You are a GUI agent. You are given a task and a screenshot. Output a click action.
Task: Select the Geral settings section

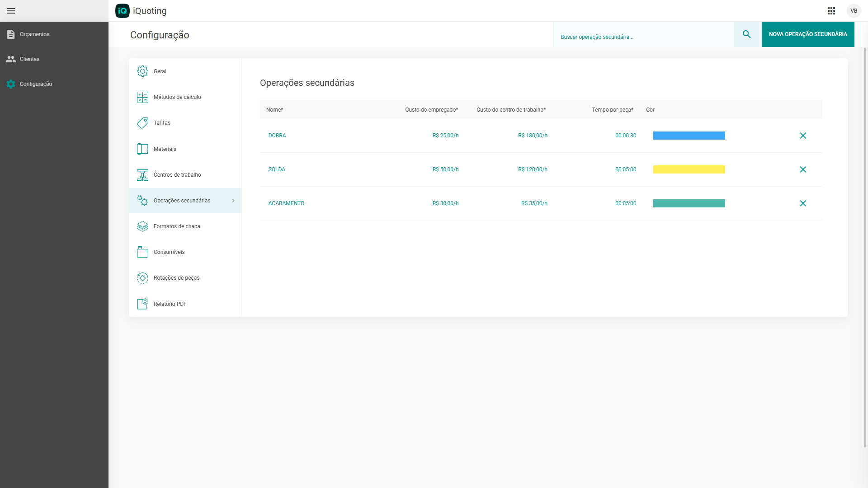click(185, 71)
